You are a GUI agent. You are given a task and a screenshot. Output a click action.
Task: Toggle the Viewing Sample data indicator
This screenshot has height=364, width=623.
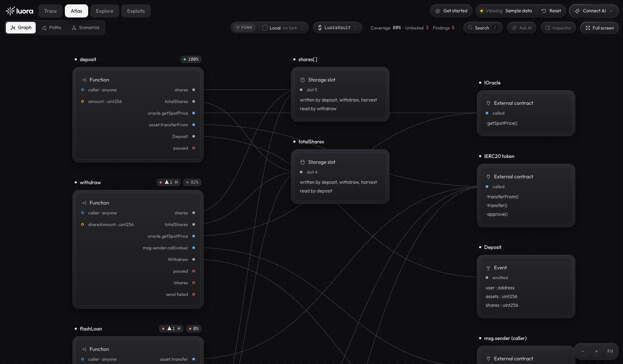click(506, 11)
